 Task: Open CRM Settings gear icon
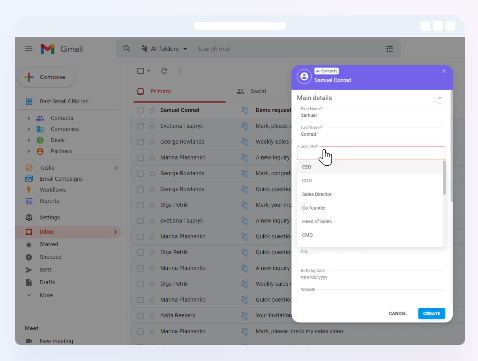tap(29, 217)
